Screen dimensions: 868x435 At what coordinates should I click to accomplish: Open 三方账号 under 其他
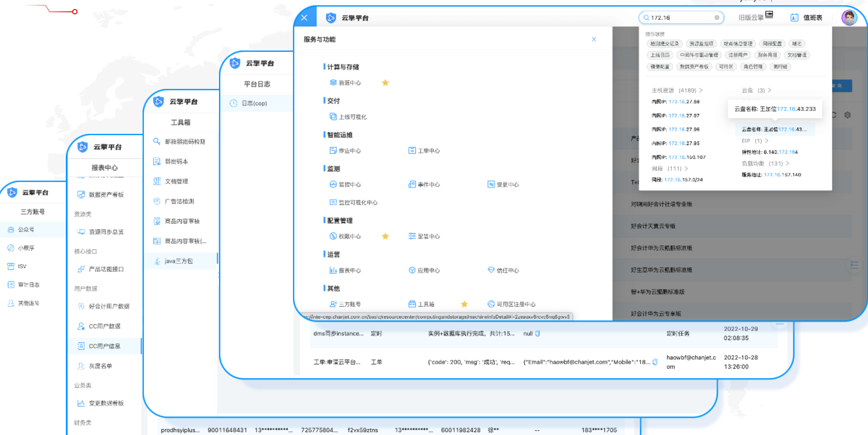tap(345, 304)
